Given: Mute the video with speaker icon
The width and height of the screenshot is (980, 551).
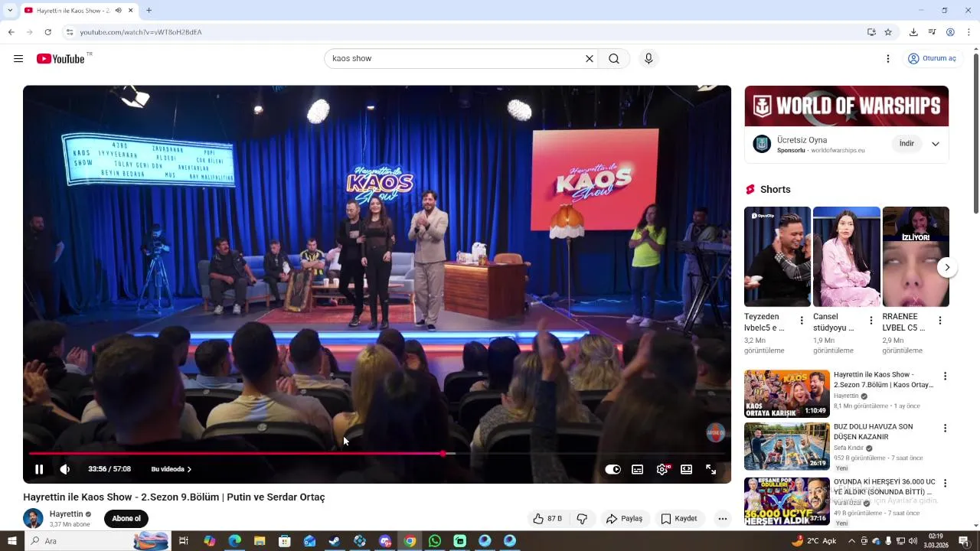Looking at the screenshot, I should (x=64, y=469).
